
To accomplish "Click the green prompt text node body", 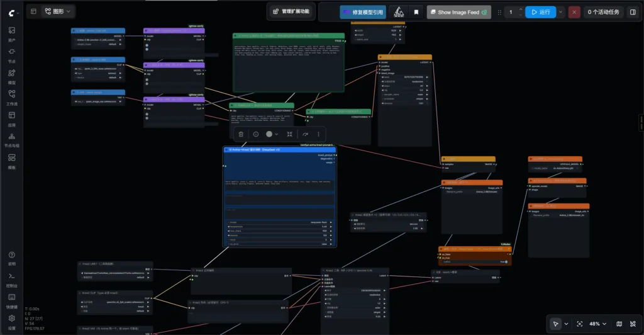I will coord(288,68).
